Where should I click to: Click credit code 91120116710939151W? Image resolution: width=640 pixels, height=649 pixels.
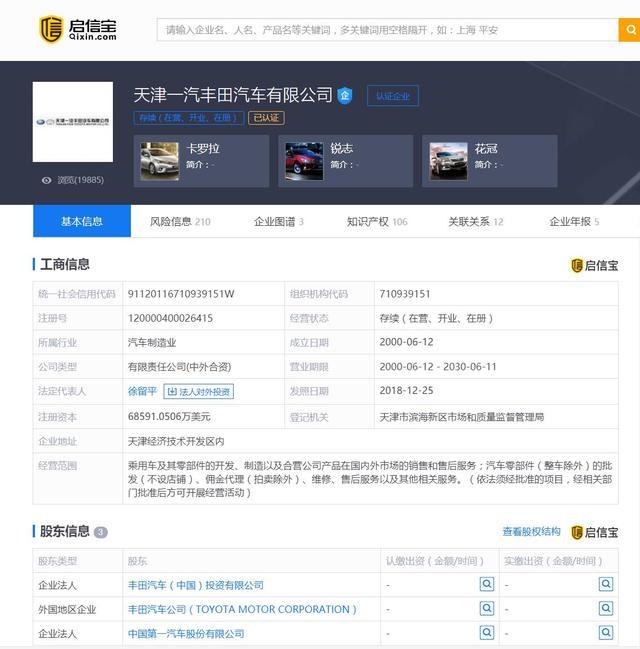(181, 294)
